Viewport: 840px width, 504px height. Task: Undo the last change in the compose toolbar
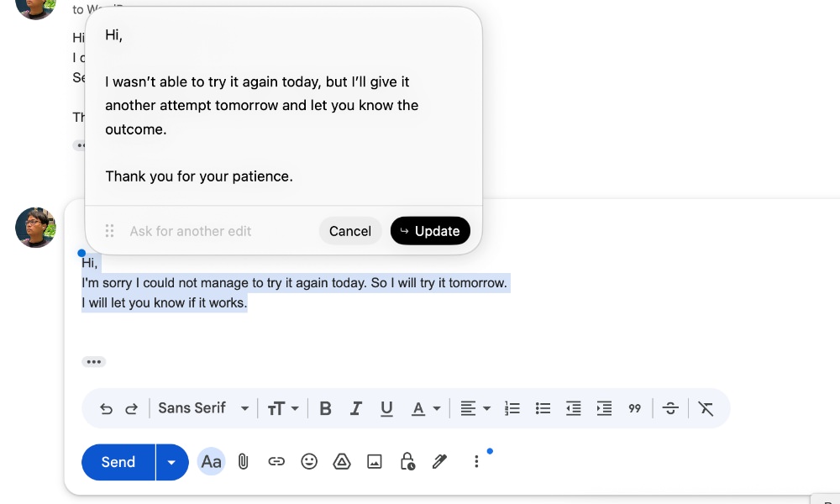106,407
